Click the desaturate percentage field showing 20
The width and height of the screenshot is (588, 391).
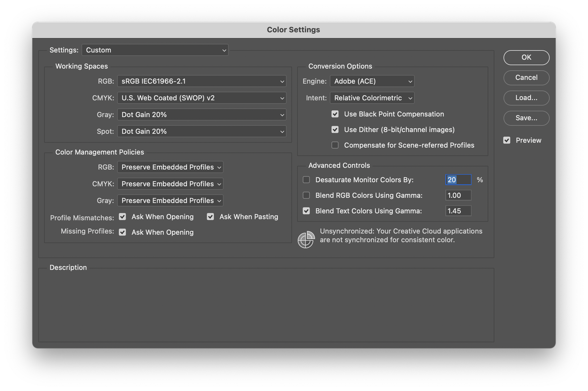[x=458, y=180]
